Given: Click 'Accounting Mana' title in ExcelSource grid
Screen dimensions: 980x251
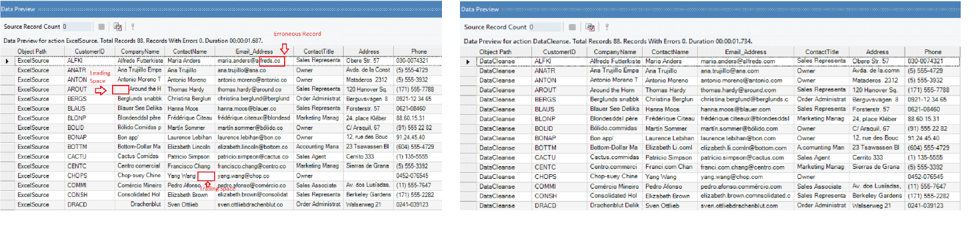Looking at the screenshot, I should click(318, 147).
